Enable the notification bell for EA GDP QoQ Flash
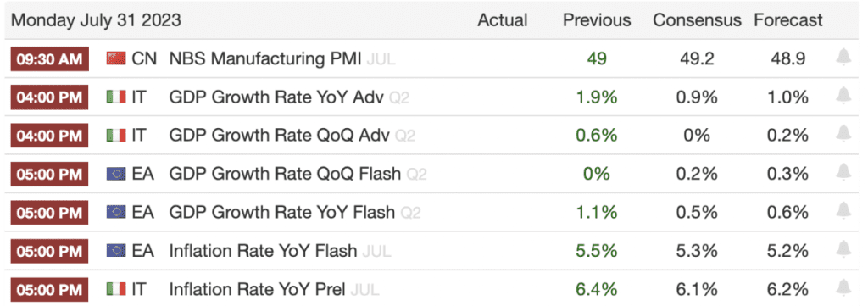Image resolution: width=868 pixels, height=306 pixels. point(843,172)
